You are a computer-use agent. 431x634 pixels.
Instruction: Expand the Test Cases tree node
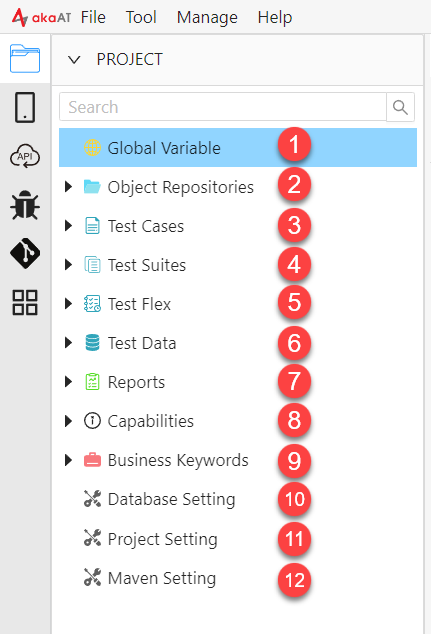point(68,226)
